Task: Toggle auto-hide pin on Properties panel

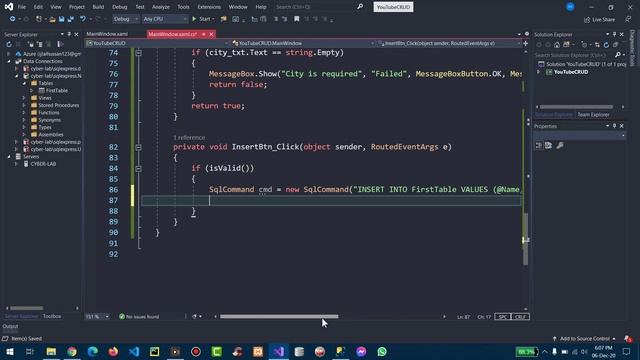Action: (x=614, y=126)
